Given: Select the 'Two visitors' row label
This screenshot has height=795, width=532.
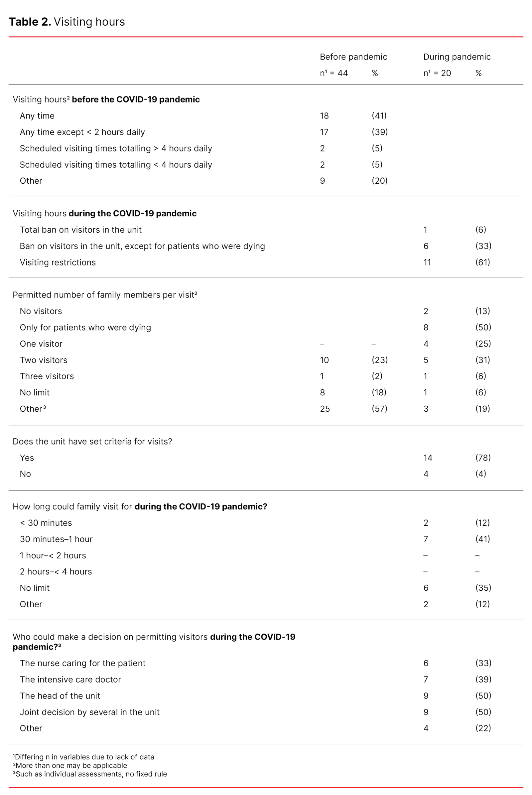Looking at the screenshot, I should click(x=44, y=360).
